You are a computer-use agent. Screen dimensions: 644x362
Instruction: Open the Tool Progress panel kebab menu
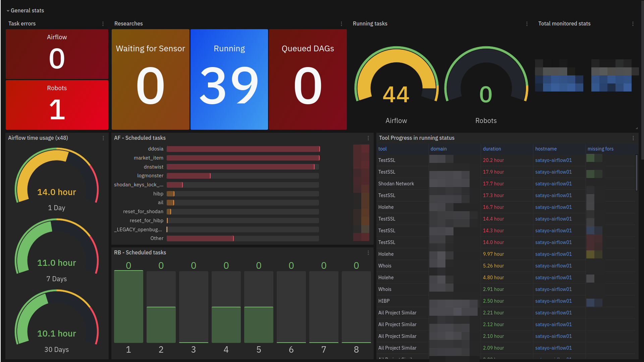(634, 138)
